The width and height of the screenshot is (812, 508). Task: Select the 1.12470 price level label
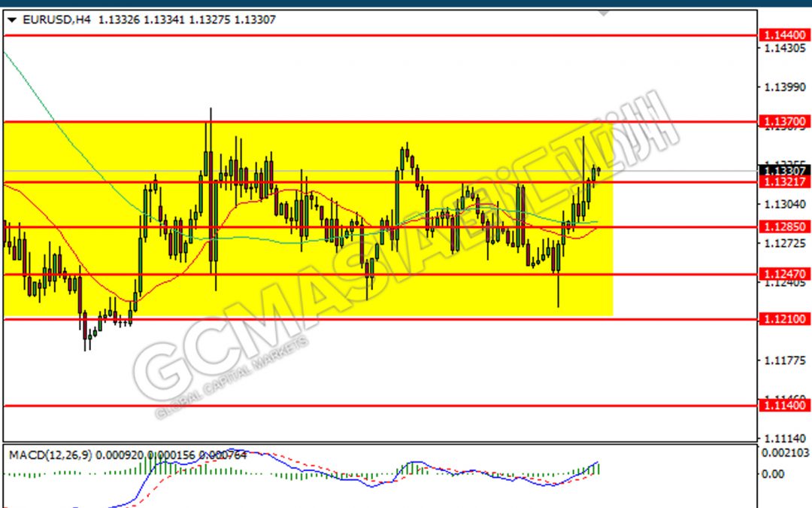(x=783, y=274)
